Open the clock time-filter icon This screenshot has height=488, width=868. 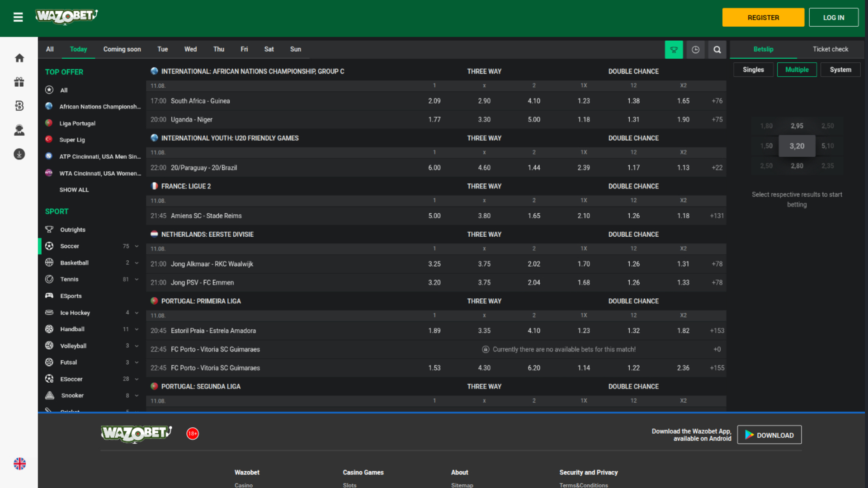pyautogui.click(x=696, y=49)
